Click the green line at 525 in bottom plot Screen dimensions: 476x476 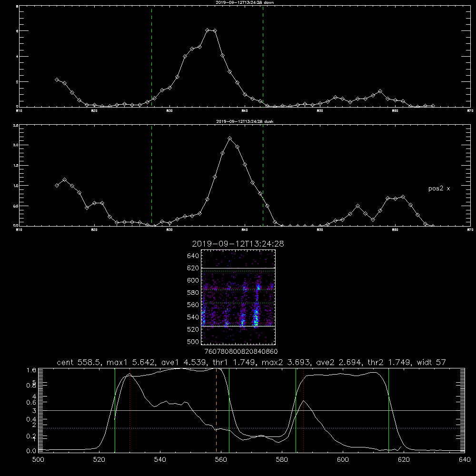pos(115,410)
